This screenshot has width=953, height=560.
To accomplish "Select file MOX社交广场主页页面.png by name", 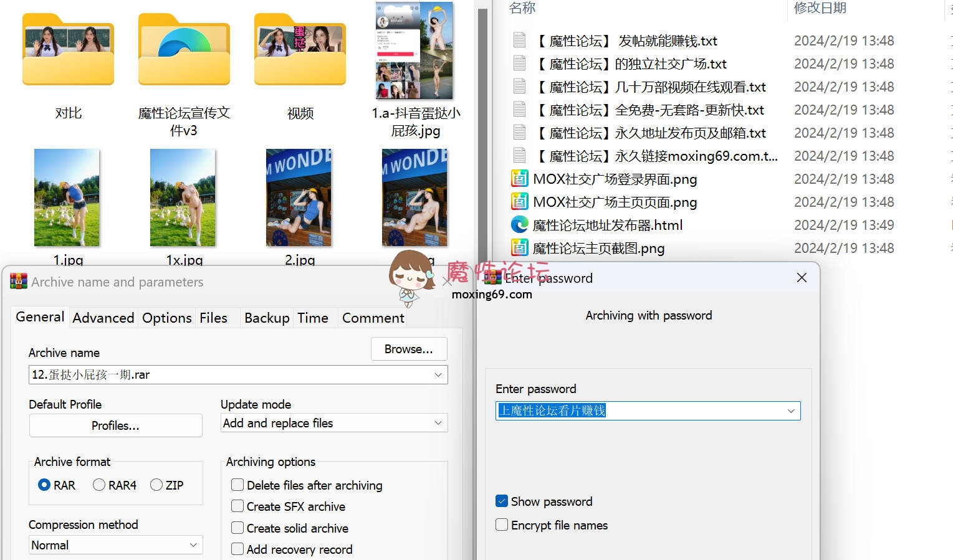I will (615, 202).
